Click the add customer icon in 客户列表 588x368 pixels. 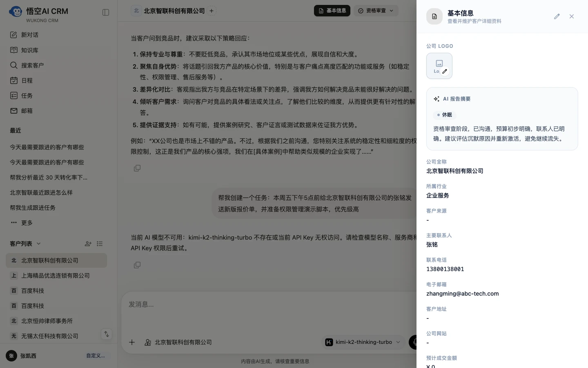click(x=88, y=244)
